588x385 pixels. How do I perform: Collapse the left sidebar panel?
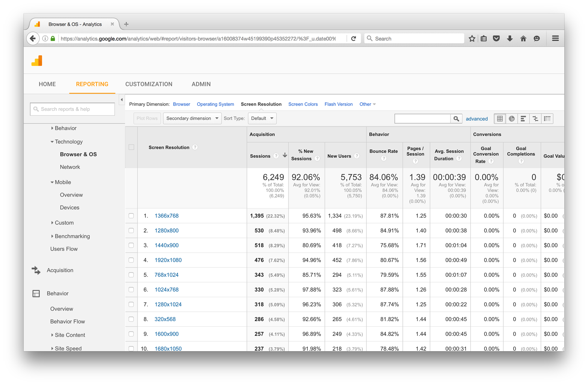coord(122,100)
